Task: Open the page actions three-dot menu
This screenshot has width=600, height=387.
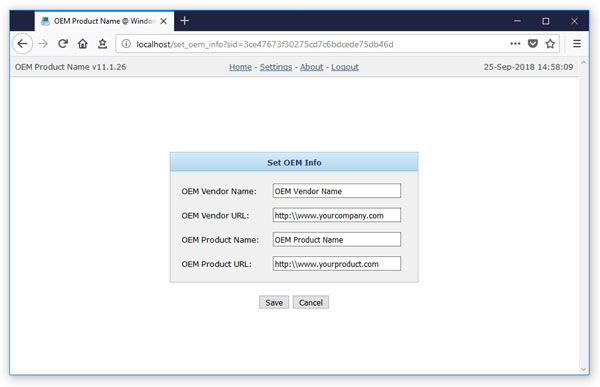Action: [x=515, y=44]
